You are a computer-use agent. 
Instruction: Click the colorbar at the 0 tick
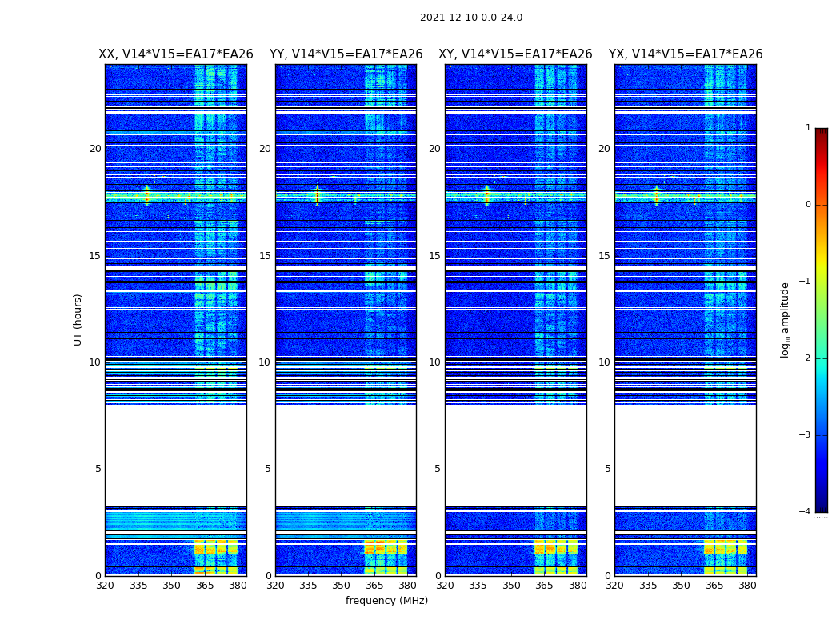point(822,205)
